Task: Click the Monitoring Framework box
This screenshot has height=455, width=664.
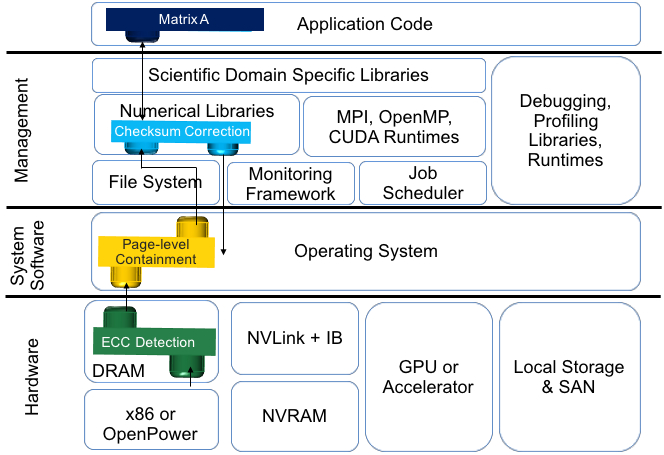Action: [x=289, y=183]
